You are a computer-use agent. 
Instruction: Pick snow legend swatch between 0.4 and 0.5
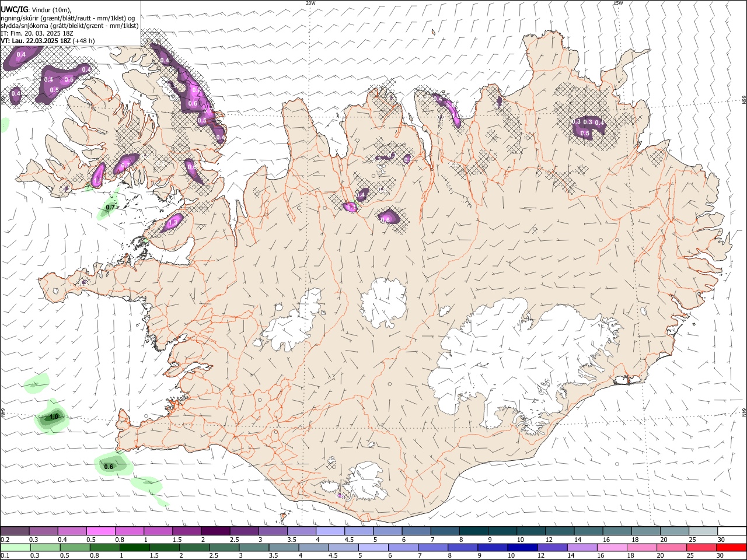pyautogui.click(x=72, y=531)
